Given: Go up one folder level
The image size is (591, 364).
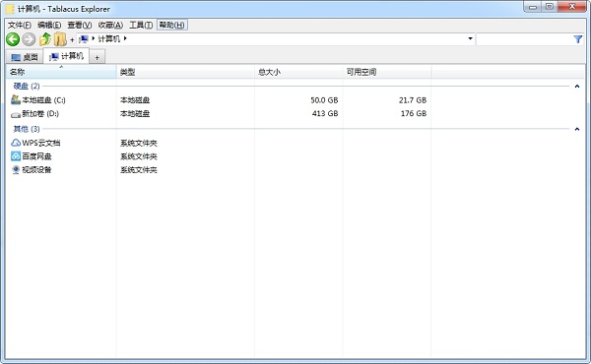Looking at the screenshot, I should (45, 39).
